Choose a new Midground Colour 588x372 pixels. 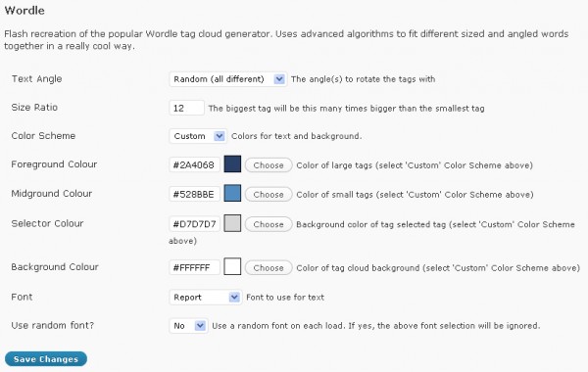pyautogui.click(x=269, y=195)
